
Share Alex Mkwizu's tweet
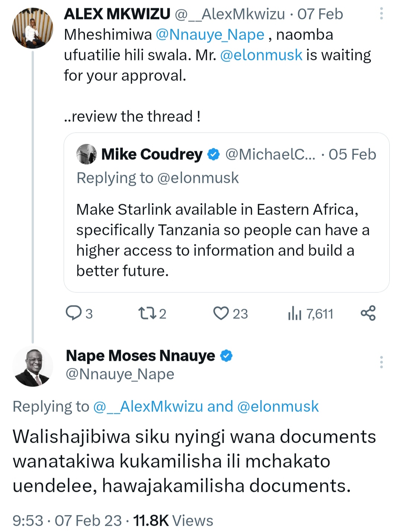coord(368,313)
